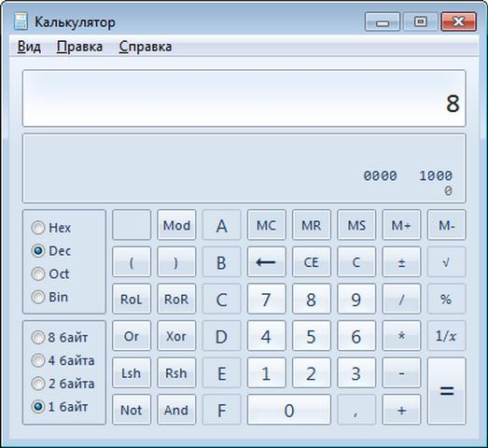The height and width of the screenshot is (448, 488).
Task: Click digit 5 on keypad
Action: tap(312, 336)
